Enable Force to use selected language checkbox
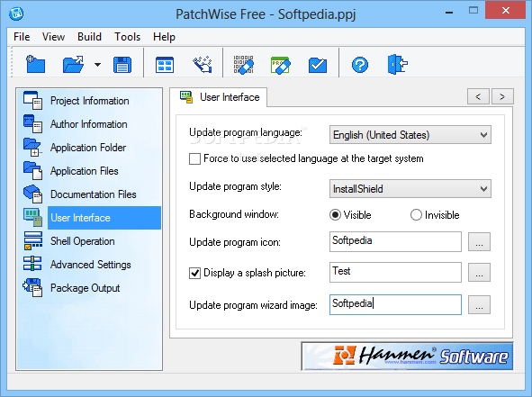 pyautogui.click(x=194, y=158)
